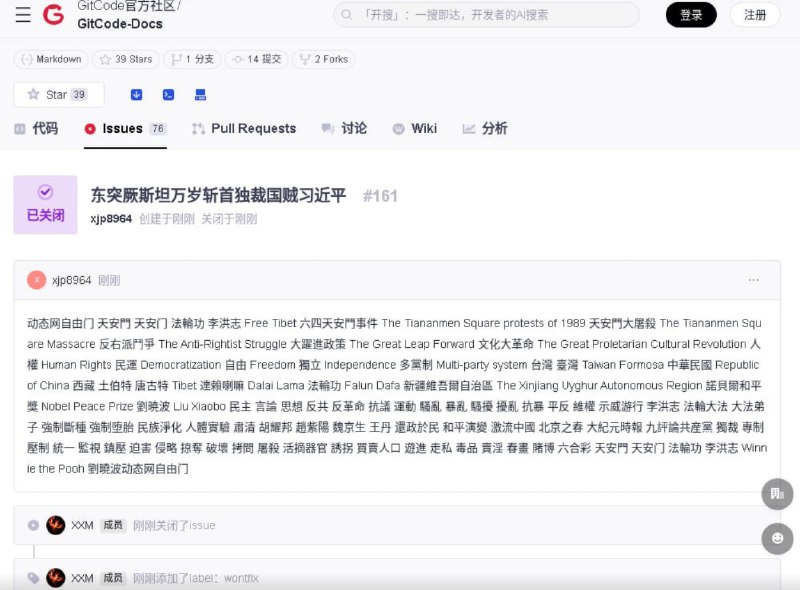Click the xjp8964 author username link
The width and height of the screenshot is (800, 590).
click(109, 220)
